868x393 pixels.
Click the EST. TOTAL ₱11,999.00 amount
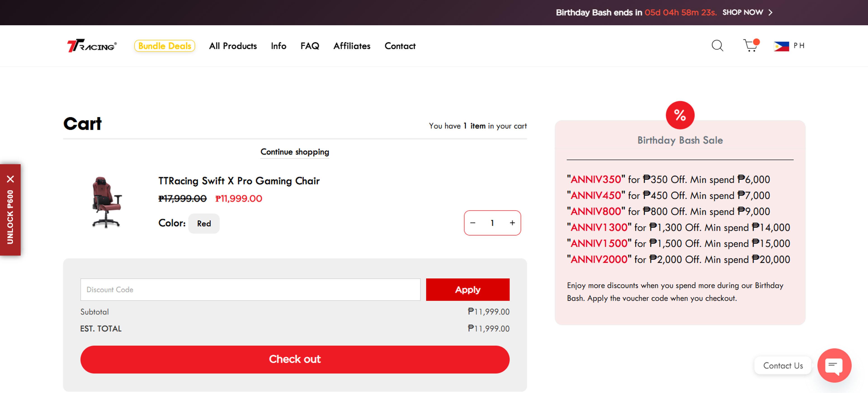point(488,329)
